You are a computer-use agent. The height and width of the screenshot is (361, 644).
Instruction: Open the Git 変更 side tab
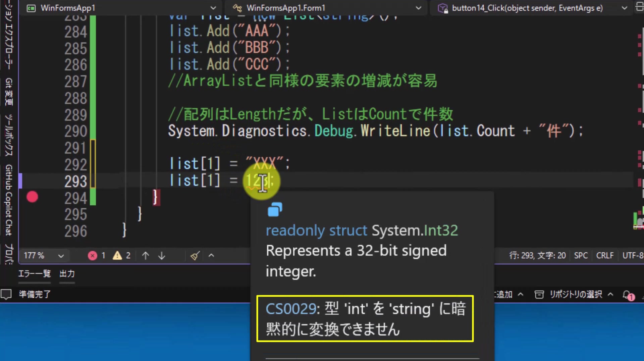click(x=9, y=92)
